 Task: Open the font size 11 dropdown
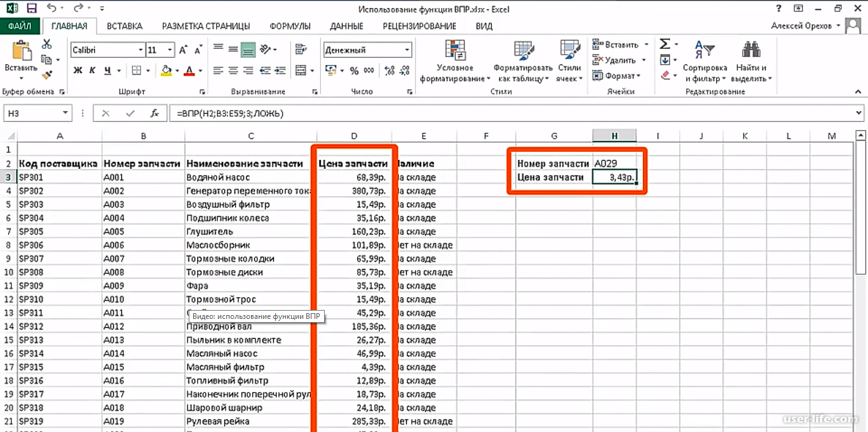click(x=170, y=50)
